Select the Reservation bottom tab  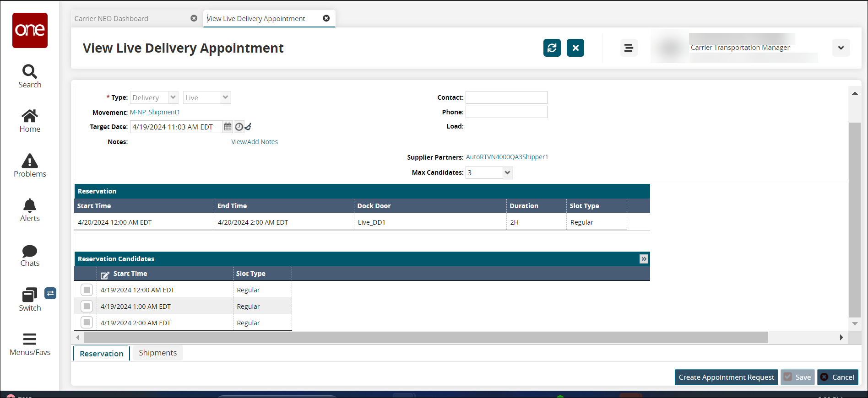[102, 353]
